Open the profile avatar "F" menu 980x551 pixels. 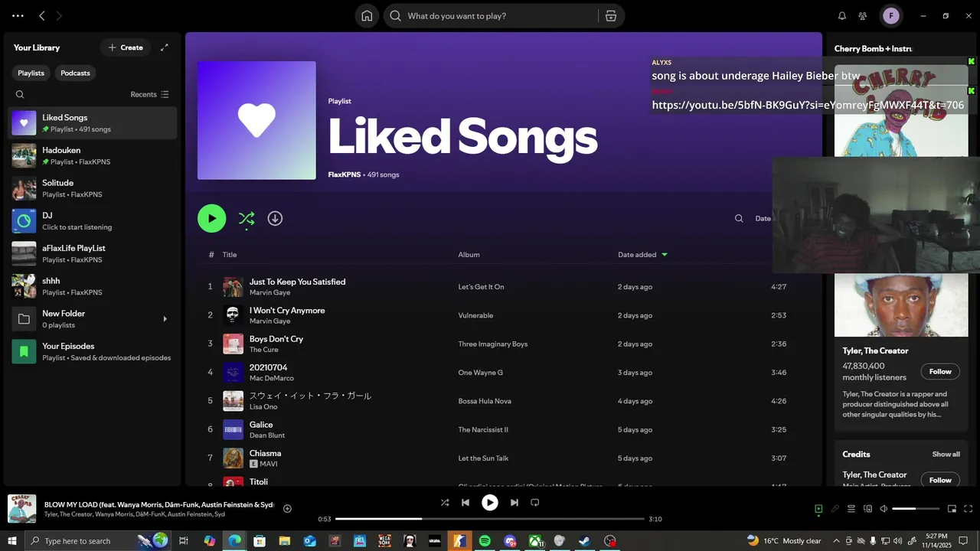[890, 16]
